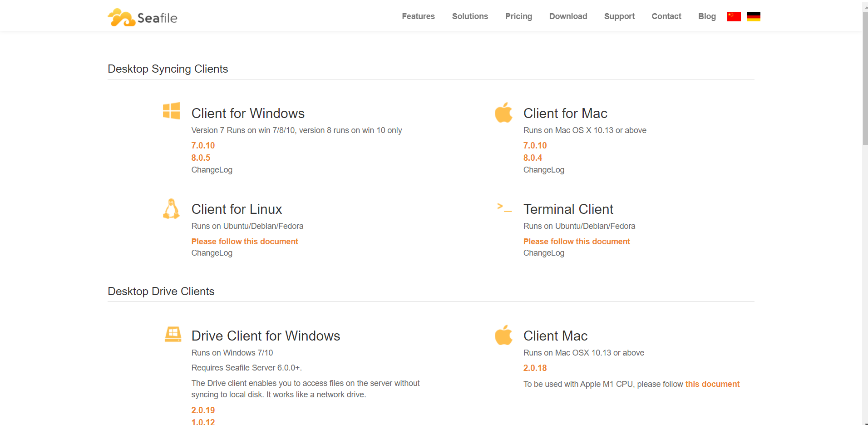Click 'Requires Seafile Server 6.0.0+.' text
This screenshot has height=425, width=868.
pos(247,368)
